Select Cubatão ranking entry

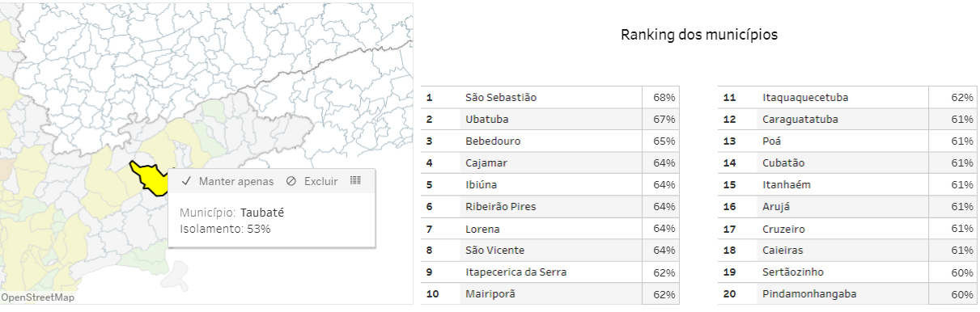847,163
